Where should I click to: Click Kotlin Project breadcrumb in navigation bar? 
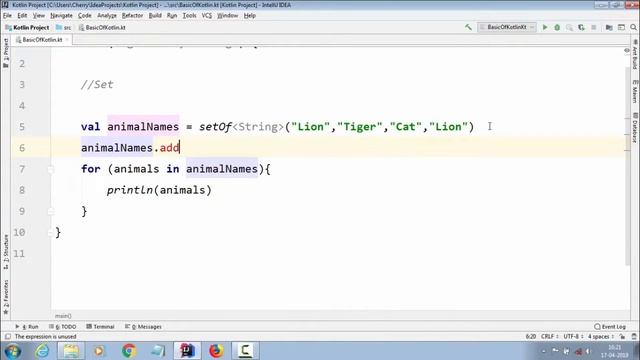pos(27,27)
